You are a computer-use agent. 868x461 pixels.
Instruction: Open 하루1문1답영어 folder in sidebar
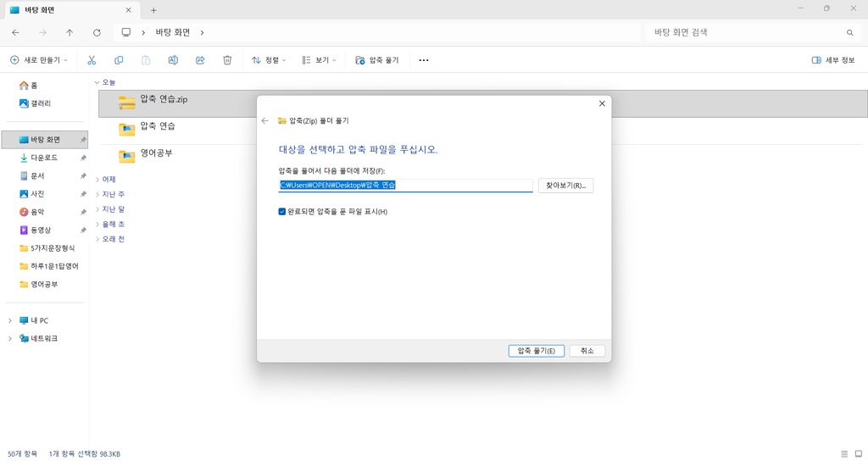pyautogui.click(x=48, y=266)
